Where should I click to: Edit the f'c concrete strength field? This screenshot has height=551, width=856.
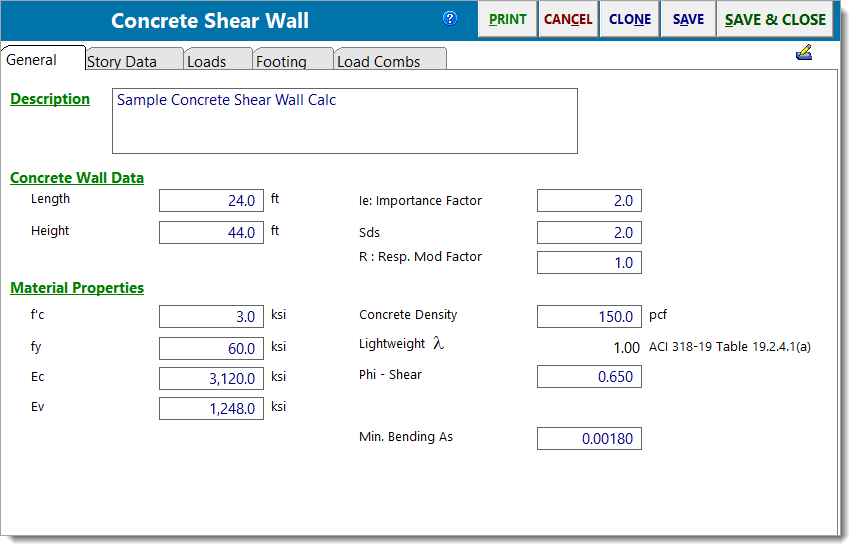pyautogui.click(x=211, y=317)
